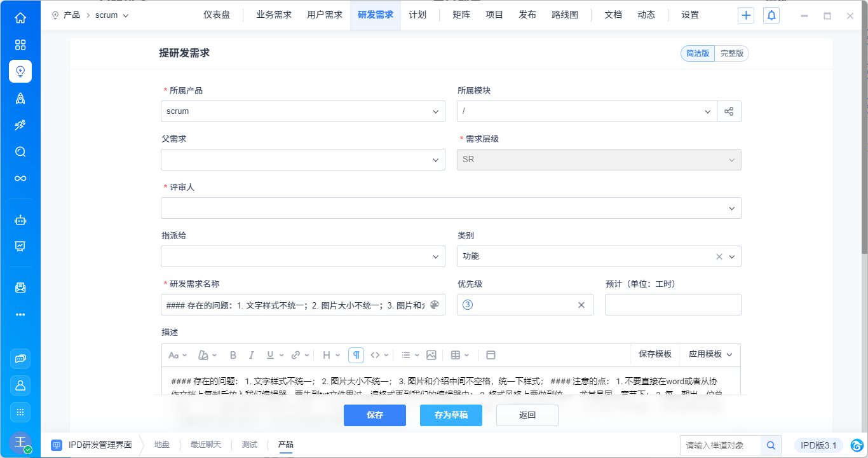Switch to 简洁版 form mode
868x458 pixels.
(698, 53)
